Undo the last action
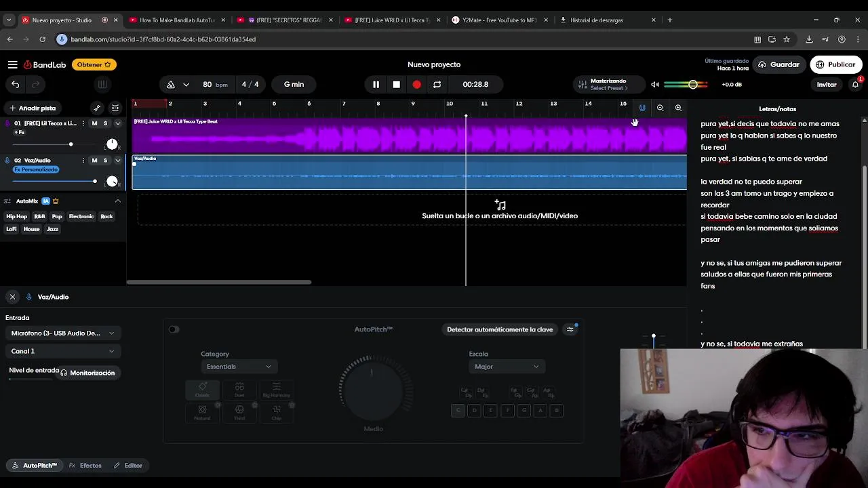Image resolution: width=868 pixels, height=488 pixels. 16,85
